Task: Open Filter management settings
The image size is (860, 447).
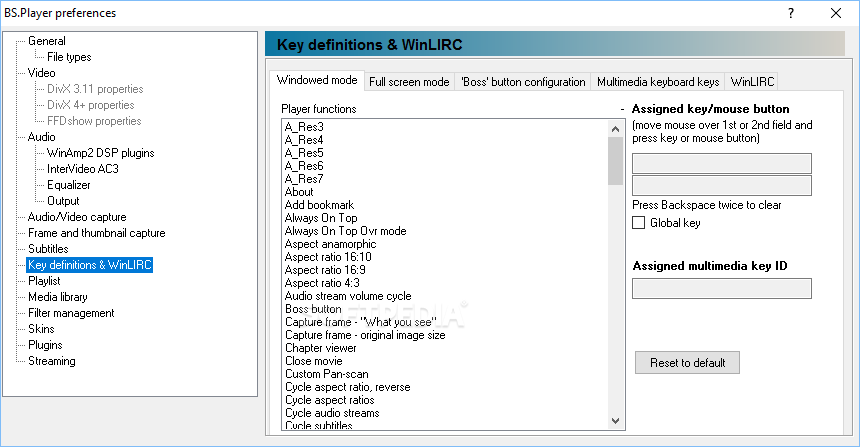Action: coord(71,313)
